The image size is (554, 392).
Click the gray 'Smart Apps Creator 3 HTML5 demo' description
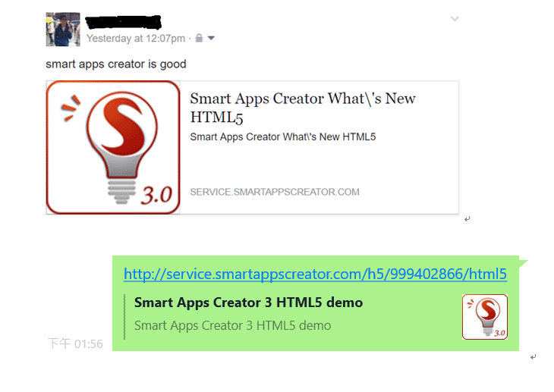coord(232,325)
